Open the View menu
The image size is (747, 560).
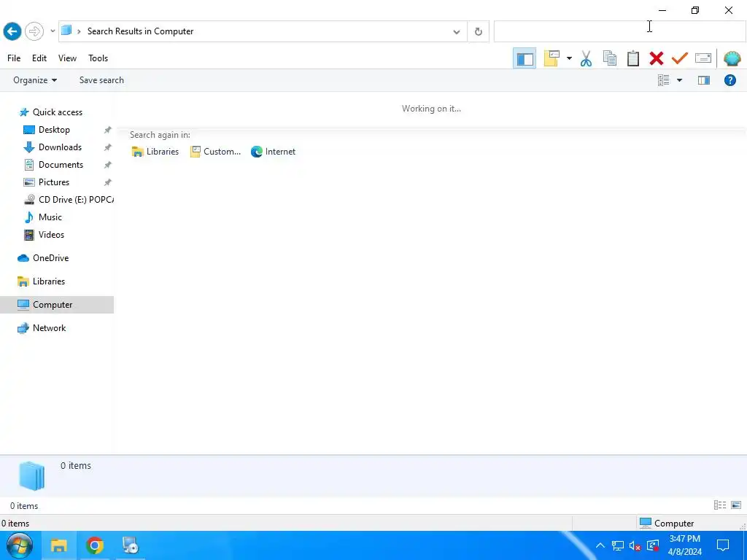click(67, 58)
